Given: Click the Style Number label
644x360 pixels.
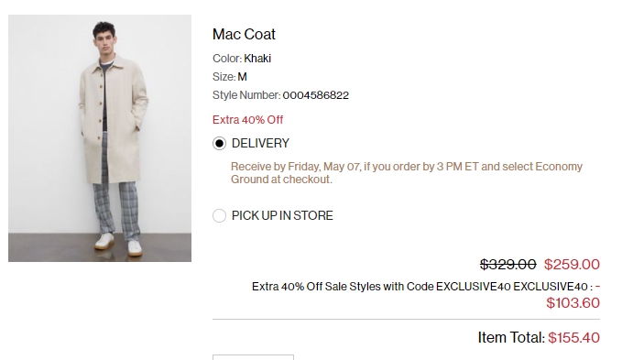Looking at the screenshot, I should click(x=246, y=95).
